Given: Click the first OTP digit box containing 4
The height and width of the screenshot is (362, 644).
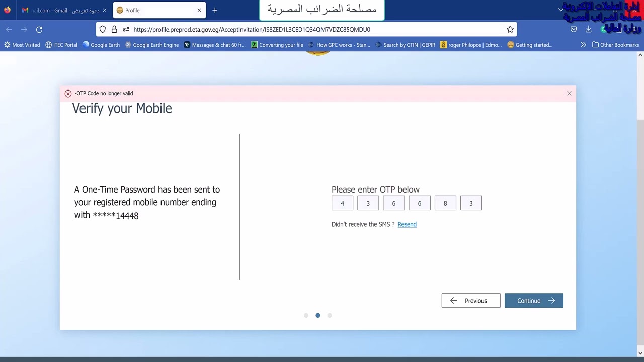Looking at the screenshot, I should pyautogui.click(x=342, y=203).
